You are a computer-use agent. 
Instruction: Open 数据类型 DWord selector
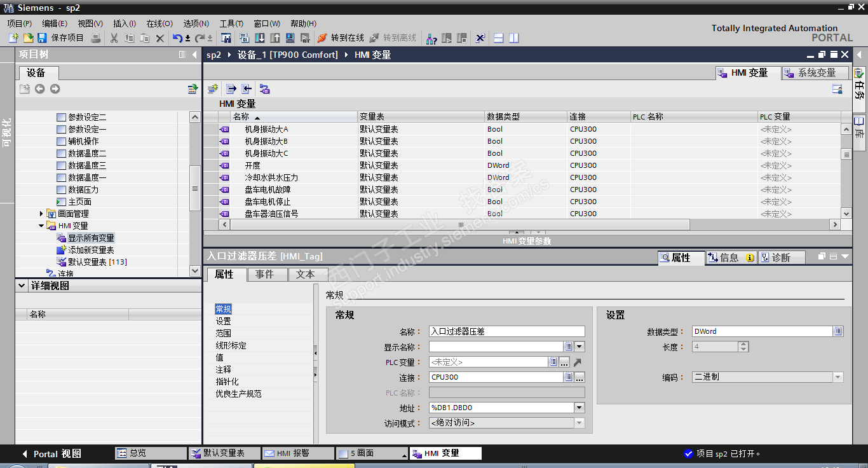[838, 331]
